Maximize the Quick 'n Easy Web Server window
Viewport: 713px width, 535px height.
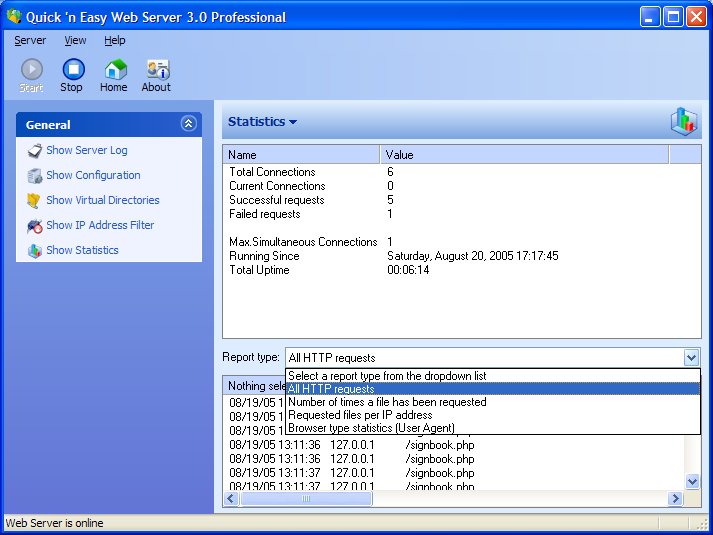tap(673, 17)
